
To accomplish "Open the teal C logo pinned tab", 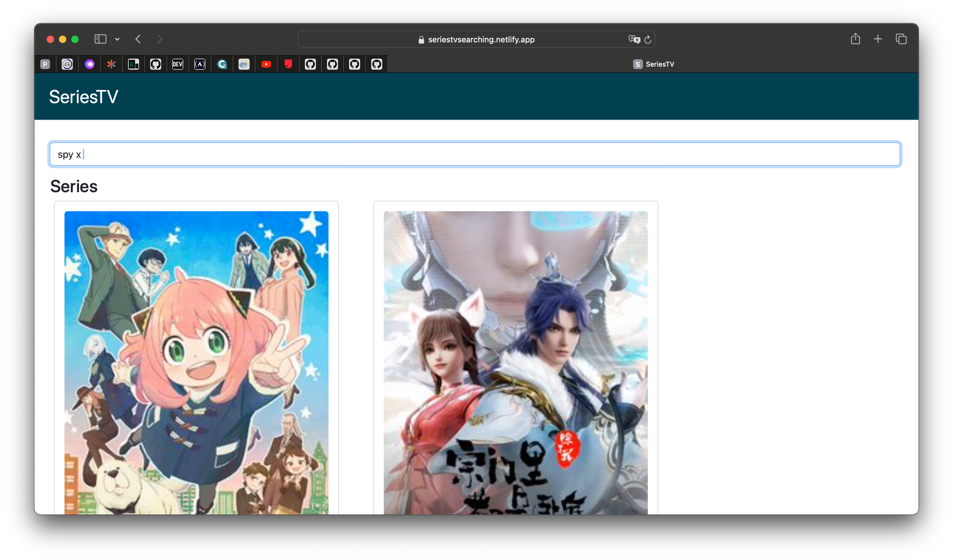I will (222, 64).
